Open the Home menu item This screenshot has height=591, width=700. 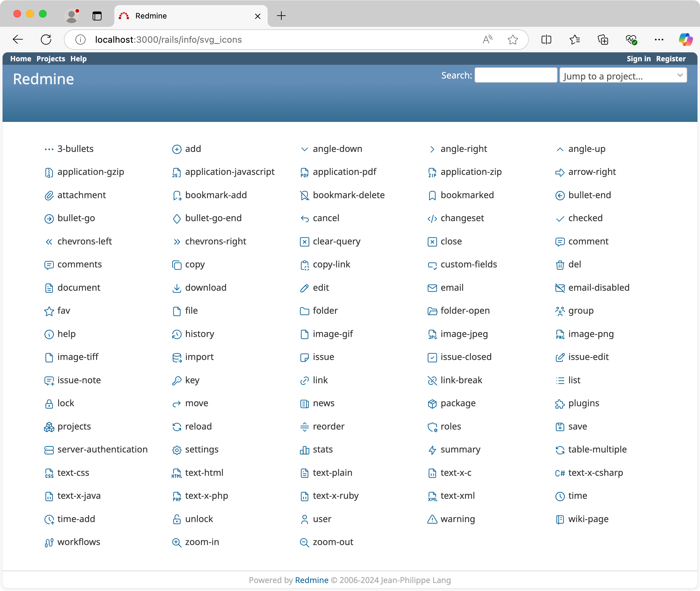coord(21,59)
